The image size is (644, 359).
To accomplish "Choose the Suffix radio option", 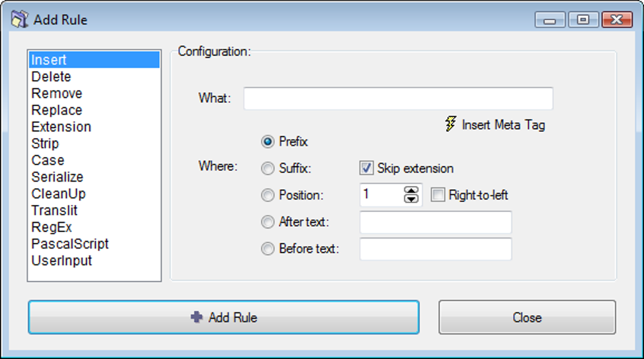I will click(x=268, y=168).
